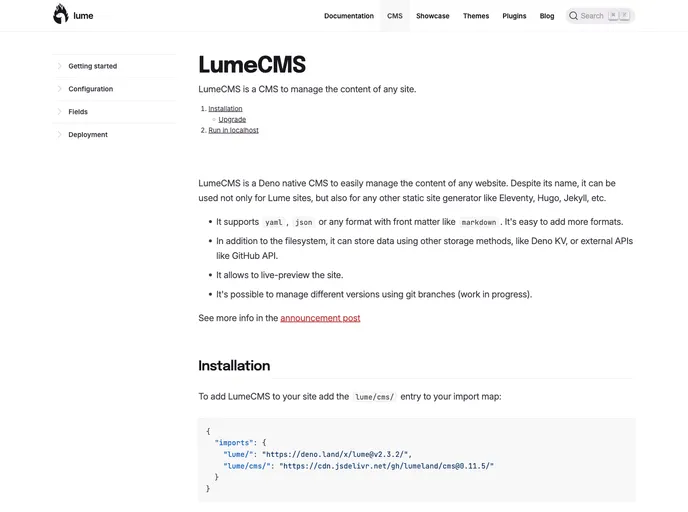This screenshot has height=512, width=688.
Task: Click the LumeCMS page title
Action: (x=252, y=64)
